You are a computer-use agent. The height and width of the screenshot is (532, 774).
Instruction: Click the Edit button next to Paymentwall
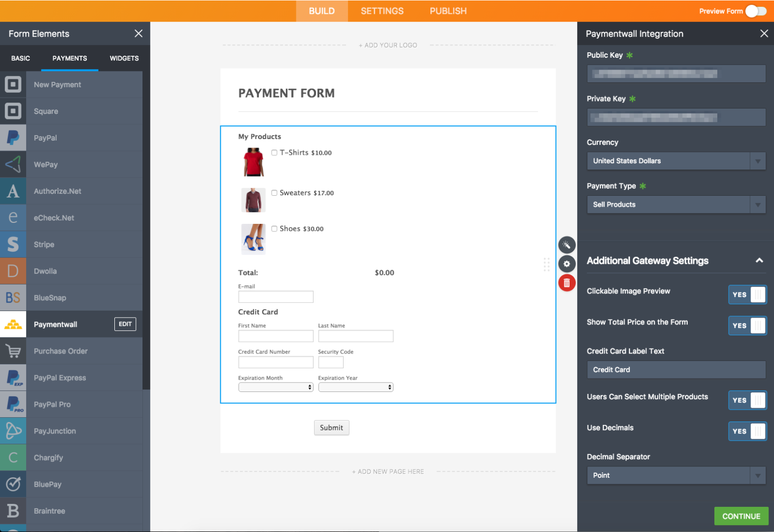tap(125, 324)
